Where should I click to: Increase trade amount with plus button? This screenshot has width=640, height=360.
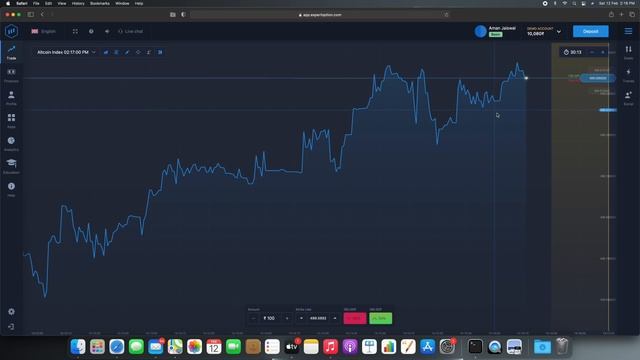pos(287,318)
